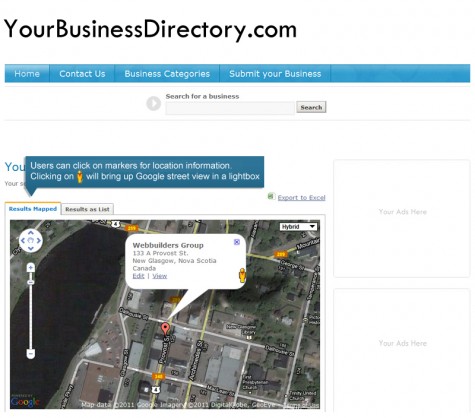Click the Search button
The width and height of the screenshot is (475, 418).
tap(311, 107)
